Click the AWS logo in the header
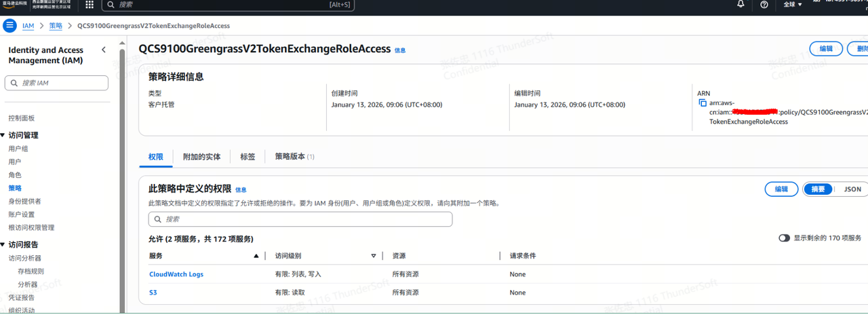Image resolution: width=868 pixels, height=315 pixels. tap(14, 3)
